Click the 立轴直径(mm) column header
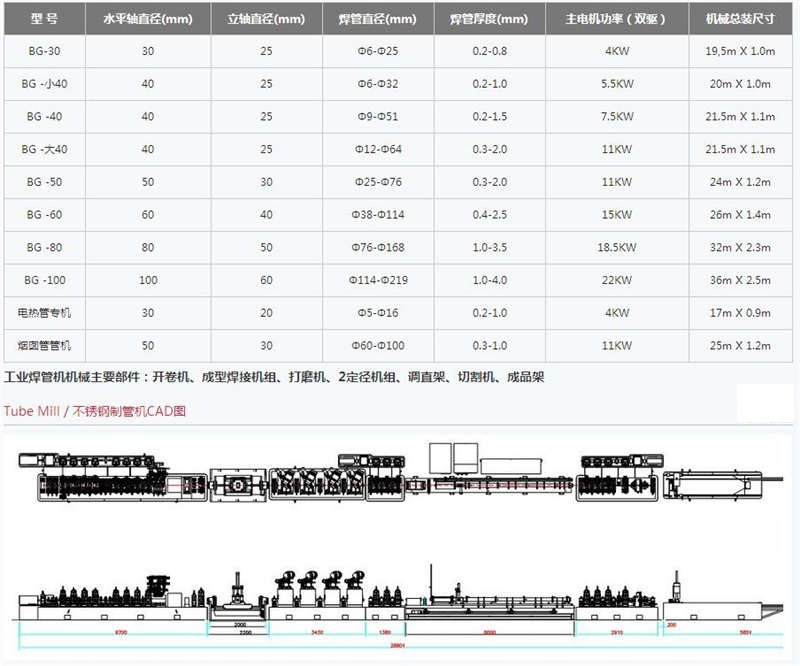Viewport: 800px width, 666px height. coord(266,19)
